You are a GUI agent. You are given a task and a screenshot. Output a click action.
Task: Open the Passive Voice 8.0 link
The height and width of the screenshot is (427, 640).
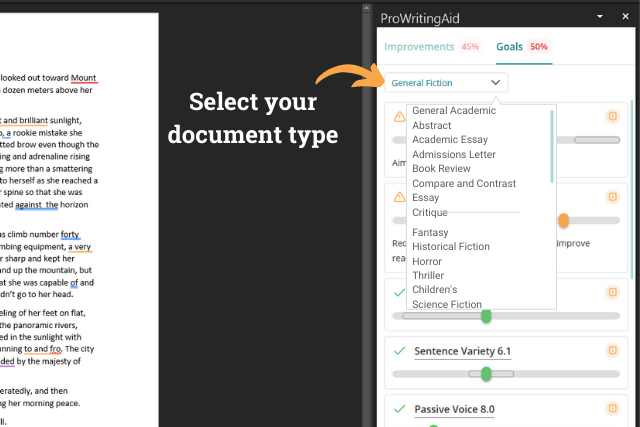tap(454, 409)
